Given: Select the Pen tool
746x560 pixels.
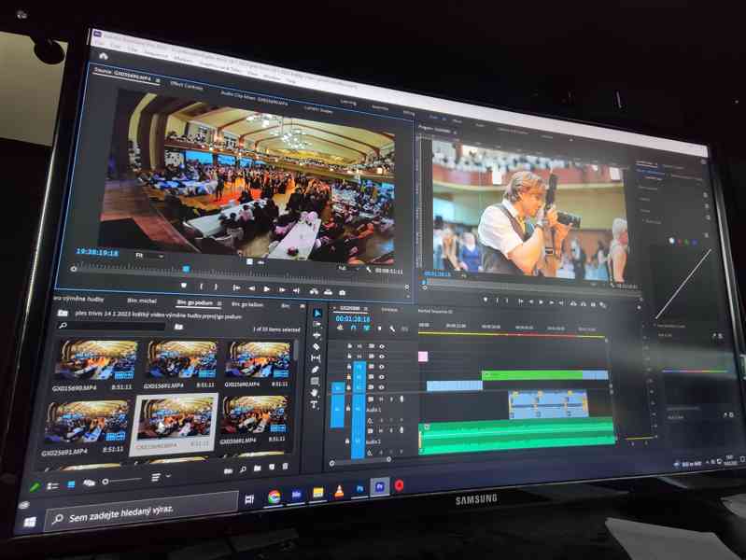Looking at the screenshot, I should coord(315,370).
